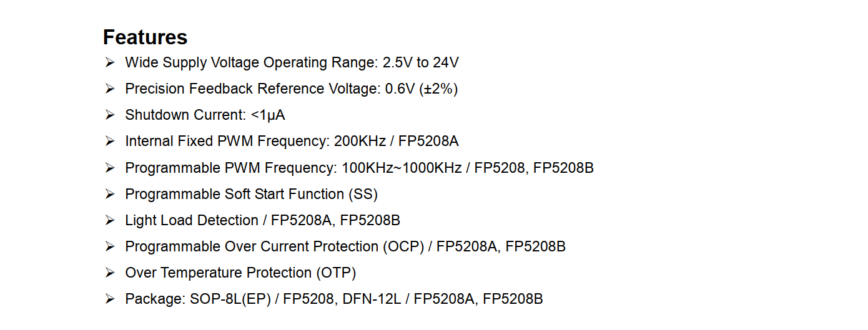Click the arrow bullet beside Internal Fixed PWM

point(110,142)
